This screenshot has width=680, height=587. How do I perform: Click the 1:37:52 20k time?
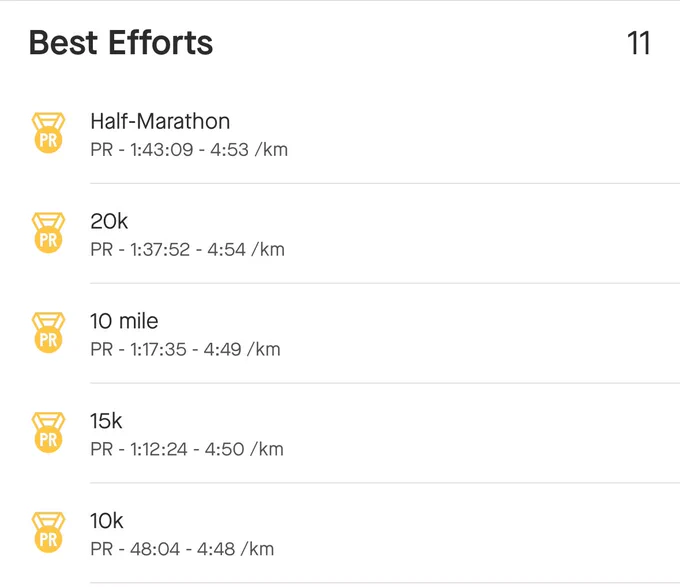point(160,250)
